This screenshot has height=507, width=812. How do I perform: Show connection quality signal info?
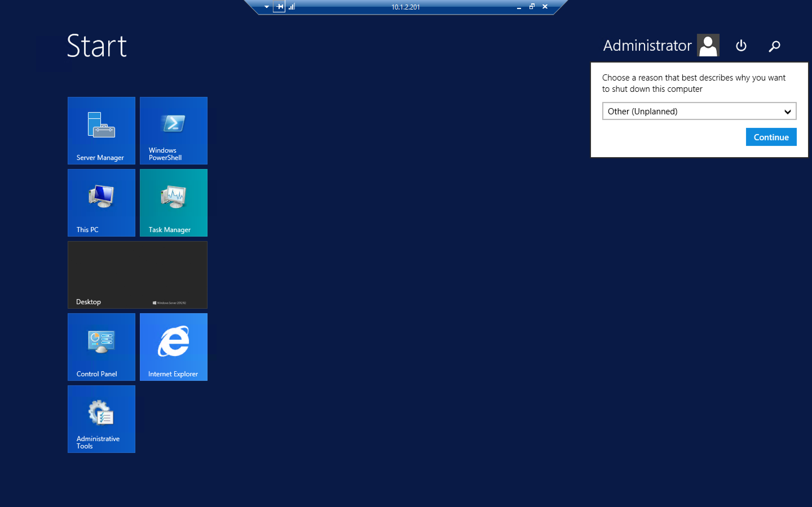pos(292,7)
